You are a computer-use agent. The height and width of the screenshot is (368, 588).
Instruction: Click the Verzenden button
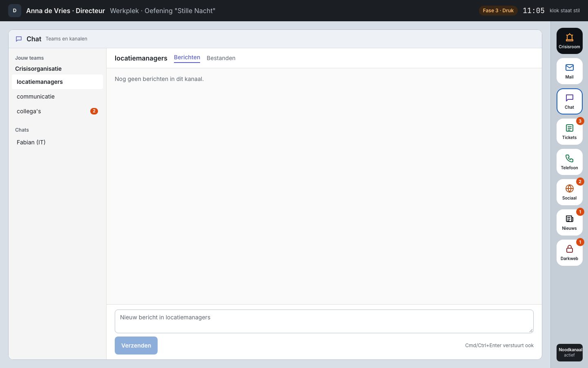click(136, 346)
